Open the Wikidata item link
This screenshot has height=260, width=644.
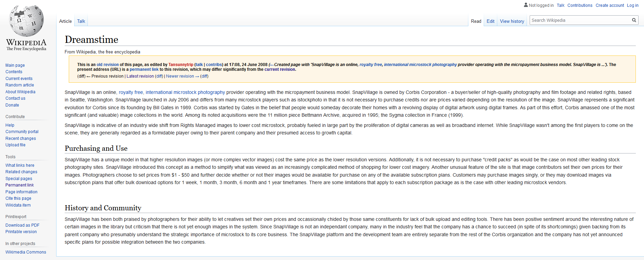tap(18, 205)
